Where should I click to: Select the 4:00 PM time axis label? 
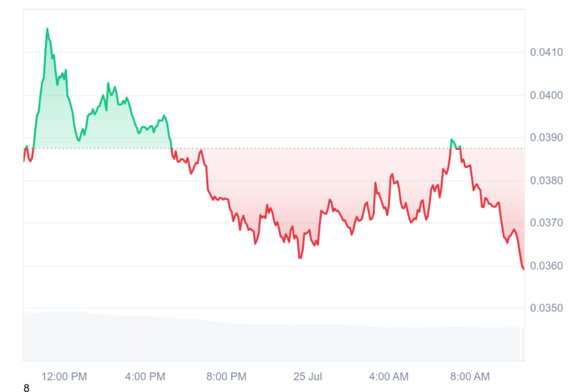pyautogui.click(x=145, y=376)
